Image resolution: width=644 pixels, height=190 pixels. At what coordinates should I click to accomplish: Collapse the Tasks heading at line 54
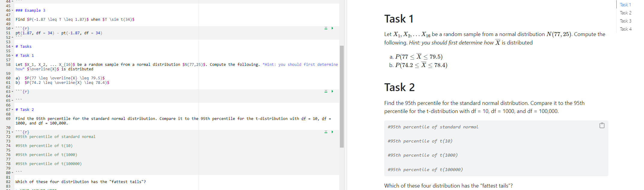click(12, 47)
